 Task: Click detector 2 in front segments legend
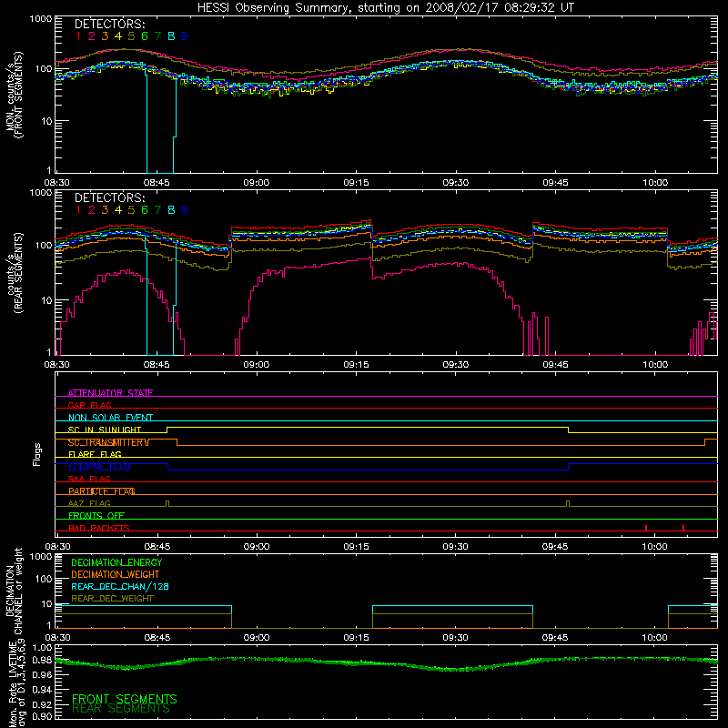(92, 35)
